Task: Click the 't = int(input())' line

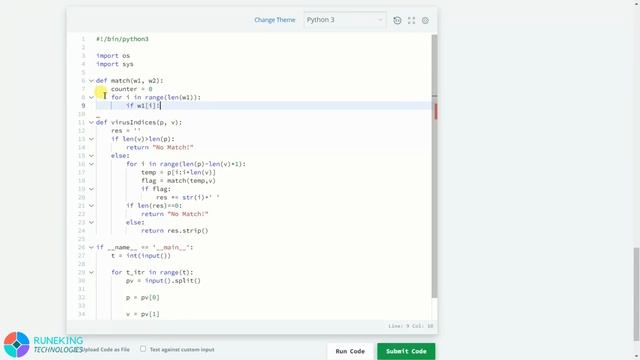Action: pyautogui.click(x=141, y=256)
